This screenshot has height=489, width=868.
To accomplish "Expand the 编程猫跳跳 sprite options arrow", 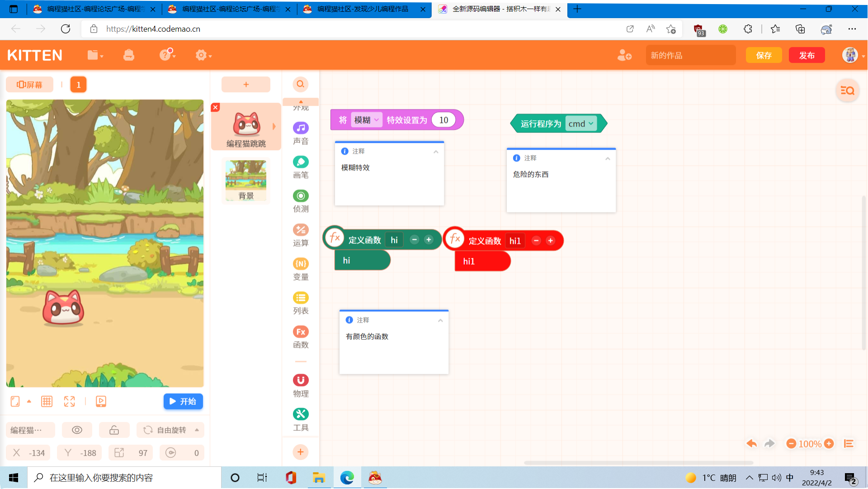I will click(x=274, y=127).
